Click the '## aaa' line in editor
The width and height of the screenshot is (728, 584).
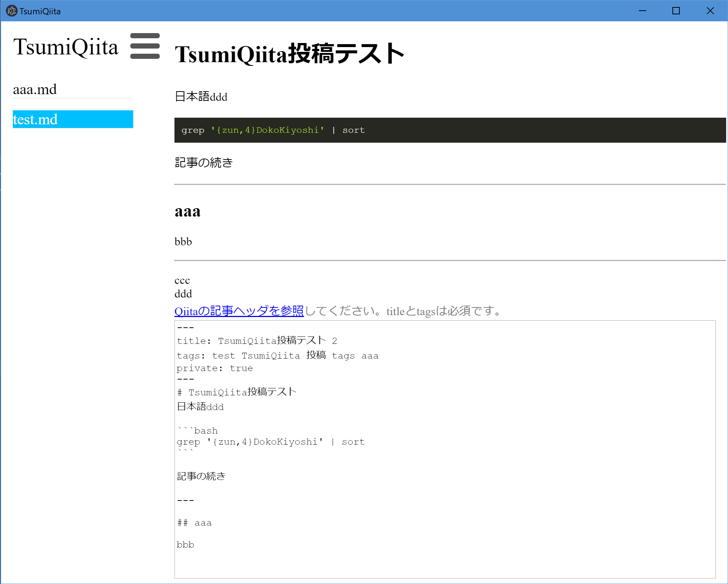(x=194, y=523)
